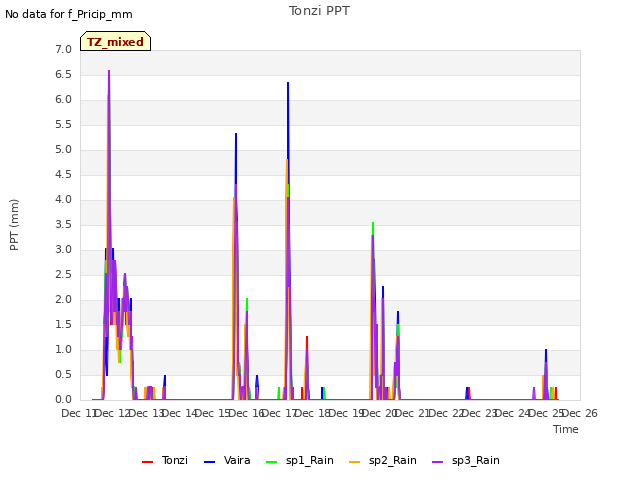Click the red Tonzi legend swatch
This screenshot has width=640, height=480.
click(x=147, y=462)
